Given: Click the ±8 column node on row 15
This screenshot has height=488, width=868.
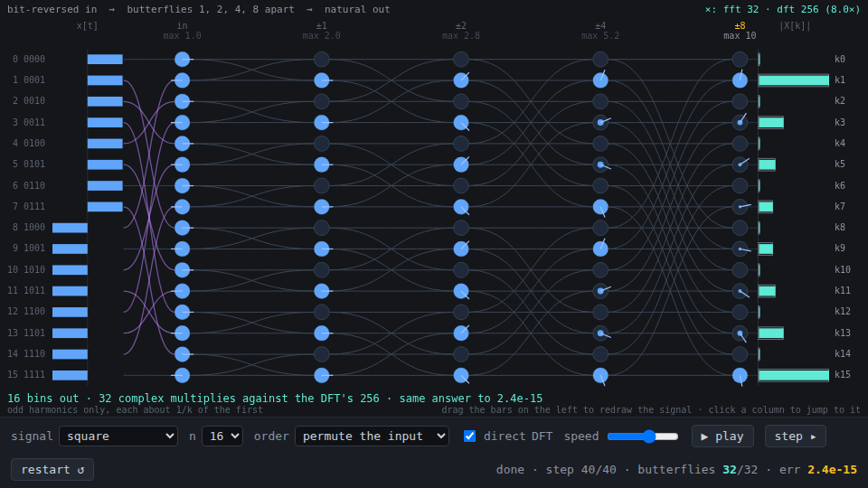Looking at the screenshot, I should [741, 375].
